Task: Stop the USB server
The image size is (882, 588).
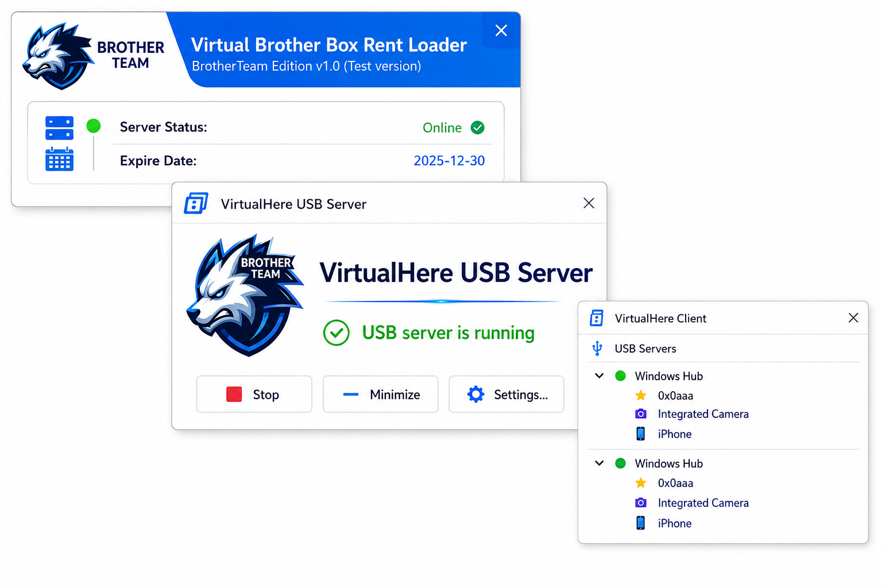Action: click(254, 394)
